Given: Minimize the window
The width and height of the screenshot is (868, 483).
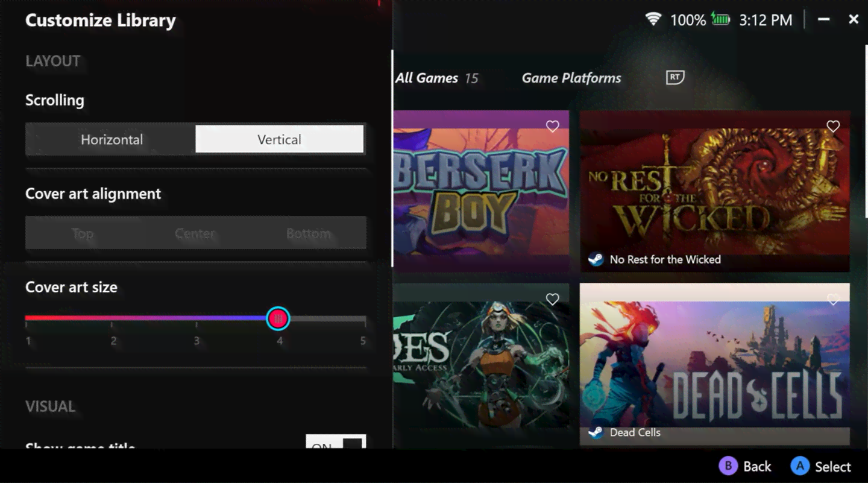Looking at the screenshot, I should pyautogui.click(x=823, y=19).
